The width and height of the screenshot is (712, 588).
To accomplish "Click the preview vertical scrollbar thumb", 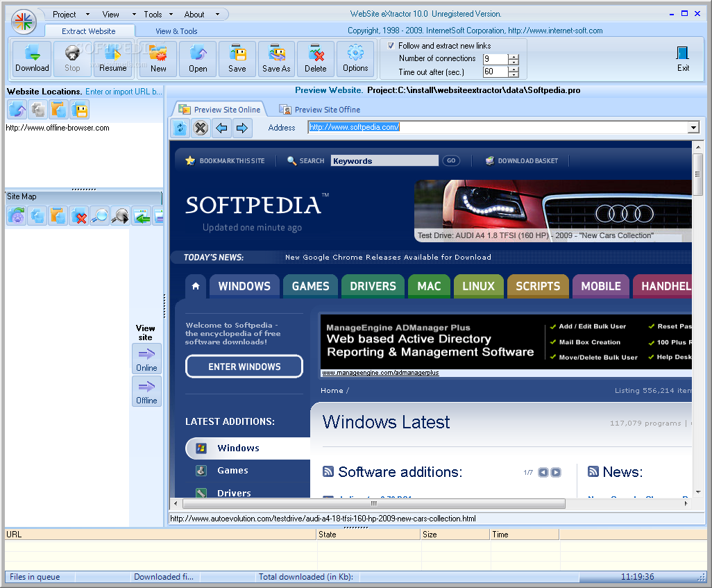I will point(697,174).
